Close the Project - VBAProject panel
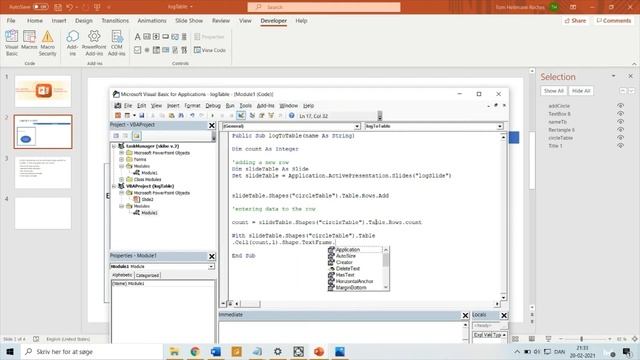This screenshot has height=360, width=640. coord(211,125)
